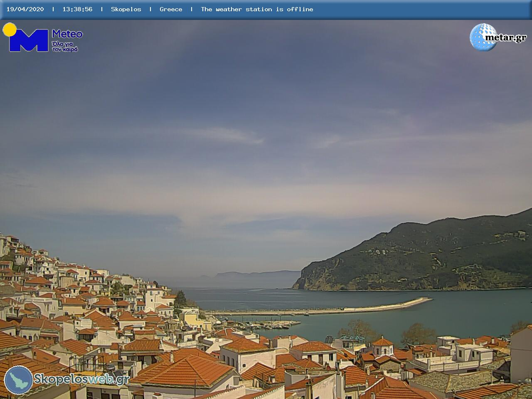Viewport: 532px width, 399px height.
Task: Click the Skopelos location label
Action: (x=126, y=9)
